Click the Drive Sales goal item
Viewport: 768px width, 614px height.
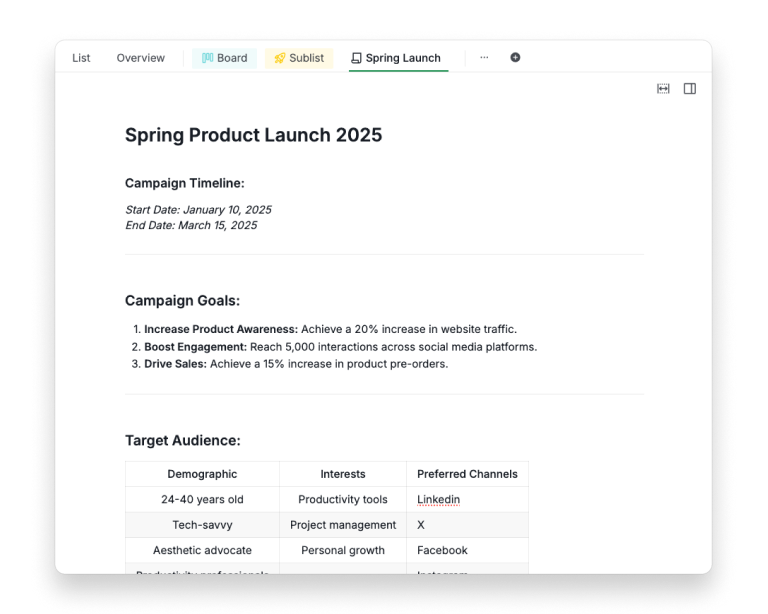(x=176, y=364)
